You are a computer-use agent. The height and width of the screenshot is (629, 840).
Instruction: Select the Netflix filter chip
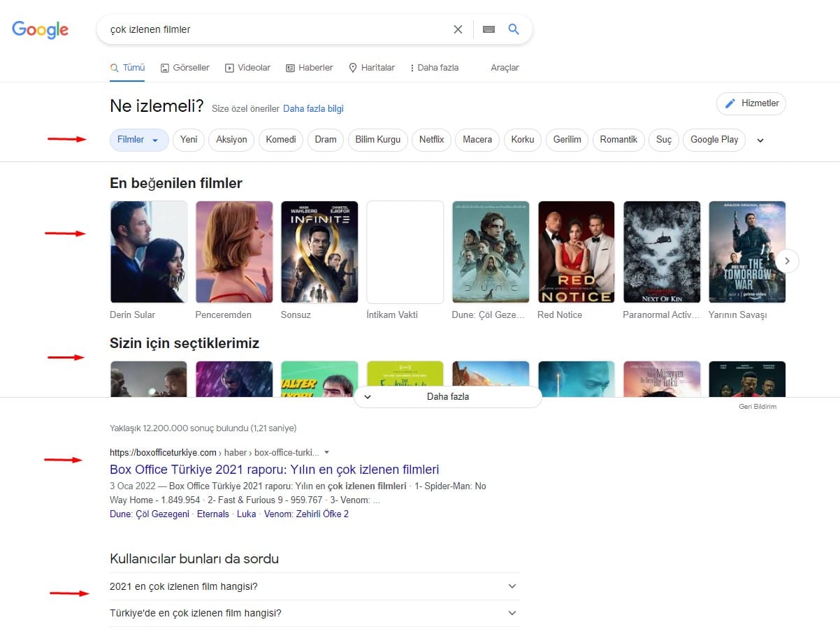point(432,140)
